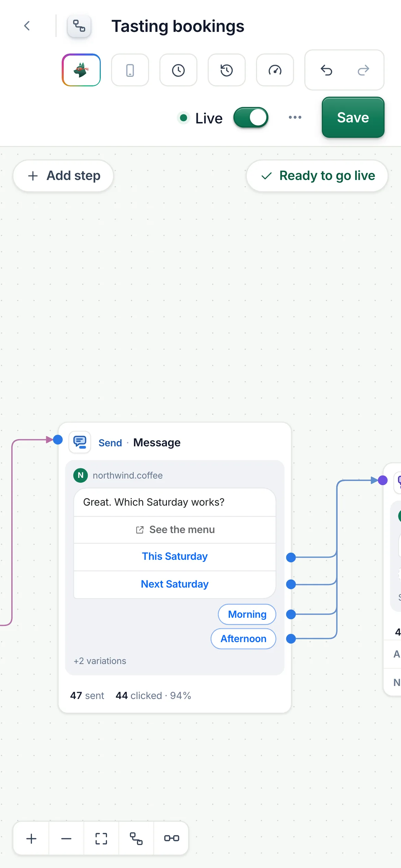Click the Morning output connector dot
The image size is (401, 868).
coord(291,614)
